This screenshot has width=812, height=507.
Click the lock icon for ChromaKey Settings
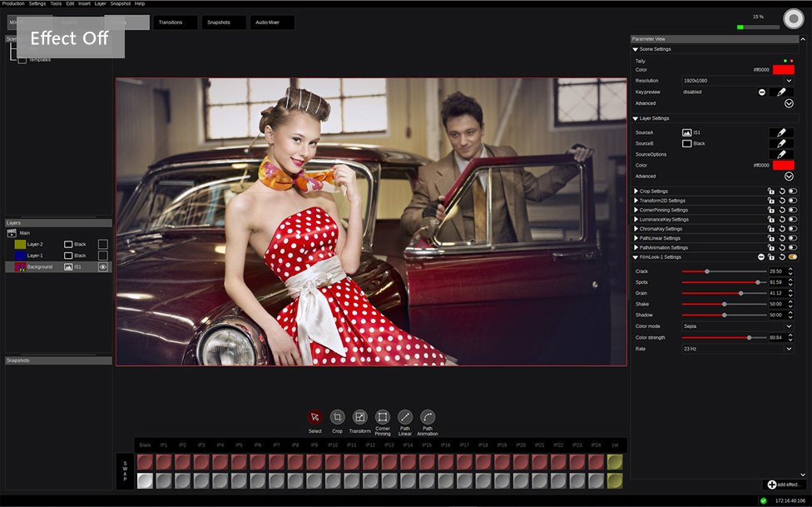click(771, 229)
